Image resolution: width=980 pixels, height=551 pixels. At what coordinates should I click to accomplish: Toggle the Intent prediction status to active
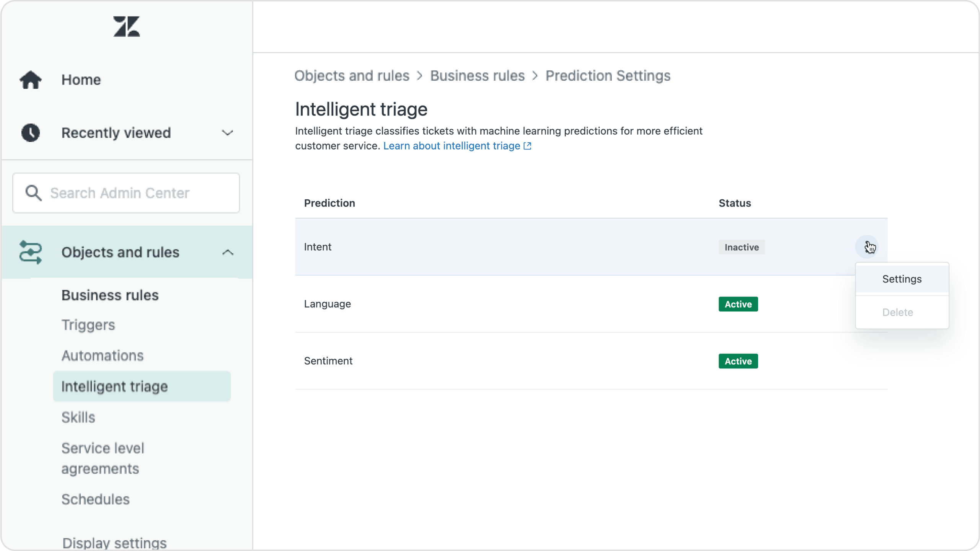tap(901, 279)
